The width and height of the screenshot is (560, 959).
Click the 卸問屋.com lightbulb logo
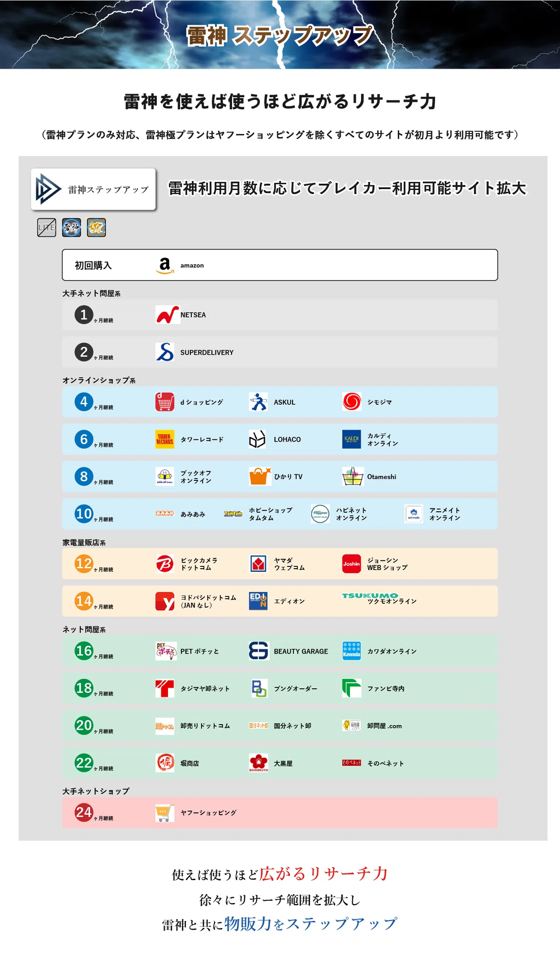tap(351, 726)
